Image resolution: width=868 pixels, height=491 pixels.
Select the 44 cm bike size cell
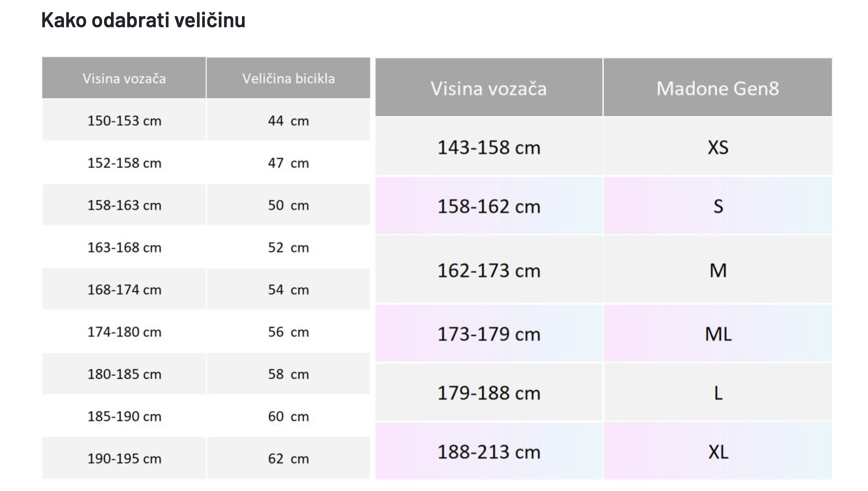(288, 120)
